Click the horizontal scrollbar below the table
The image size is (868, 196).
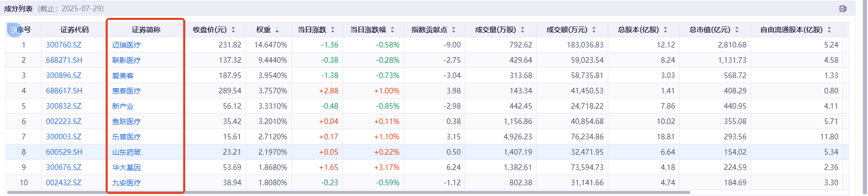click(x=348, y=192)
